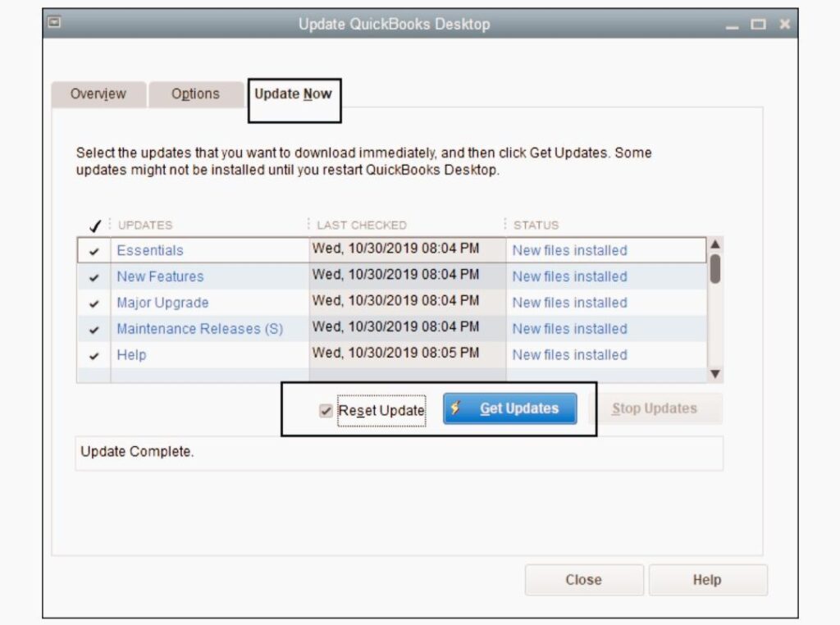The width and height of the screenshot is (840, 625).
Task: Toggle the Help update checkmark
Action: pyautogui.click(x=94, y=356)
